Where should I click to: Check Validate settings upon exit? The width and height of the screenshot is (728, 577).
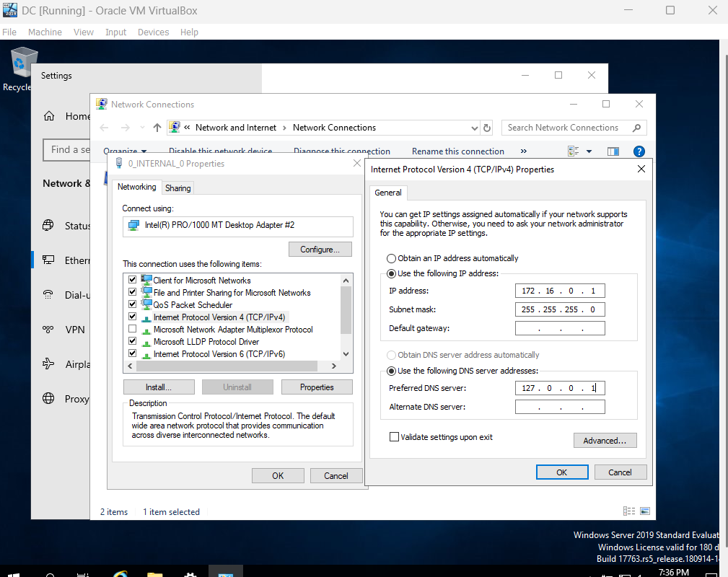click(394, 437)
